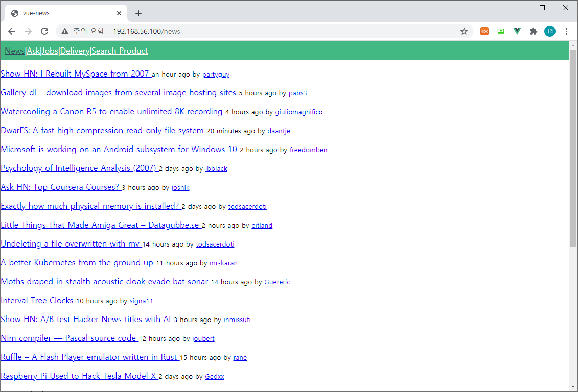Image resolution: width=578 pixels, height=392 pixels.
Task: Open the Delivery navigation link
Action: pyautogui.click(x=75, y=51)
